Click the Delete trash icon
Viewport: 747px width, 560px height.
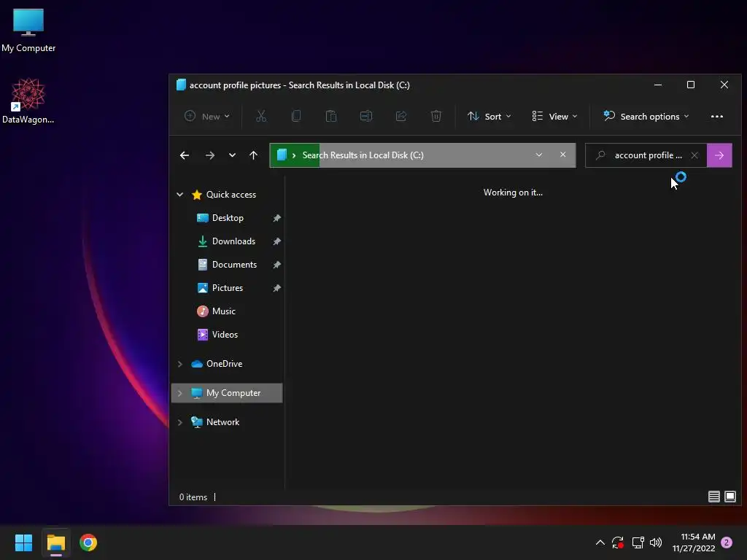436,116
